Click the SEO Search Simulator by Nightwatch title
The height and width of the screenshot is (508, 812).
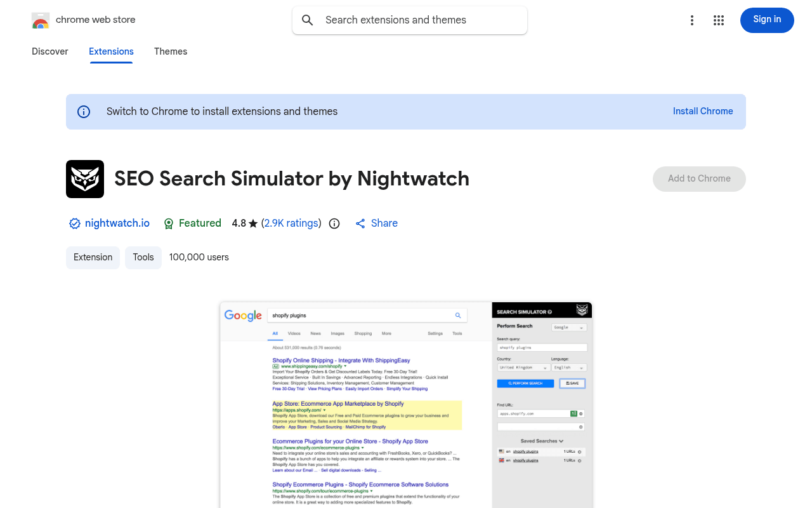(x=292, y=179)
